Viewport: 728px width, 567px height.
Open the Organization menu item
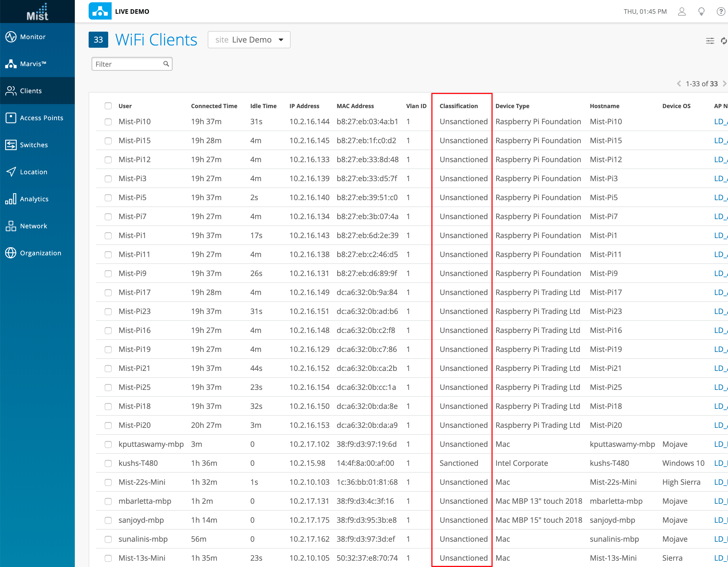click(40, 253)
